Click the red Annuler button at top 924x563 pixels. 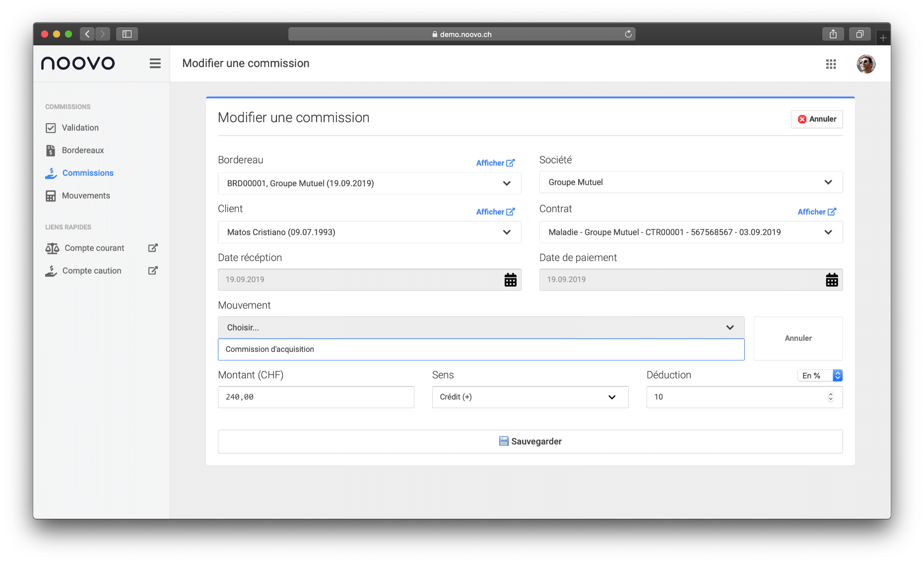[816, 119]
